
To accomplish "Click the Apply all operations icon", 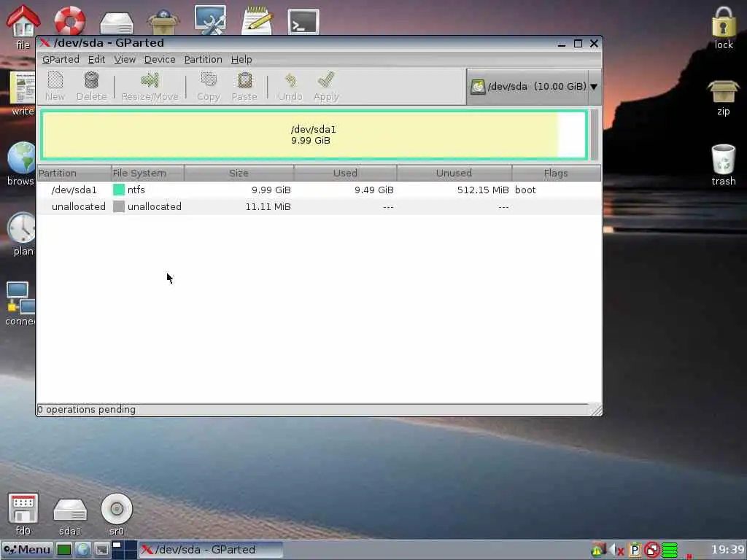I will tap(326, 86).
